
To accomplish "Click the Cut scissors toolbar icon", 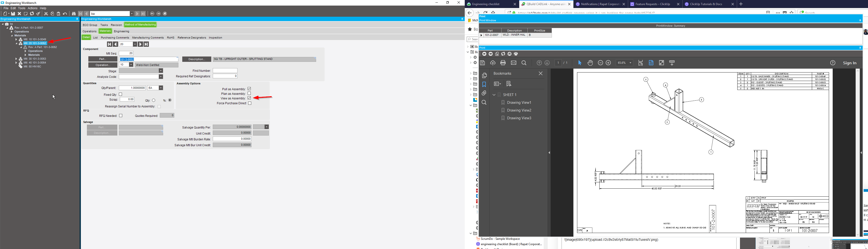I will [46, 14].
